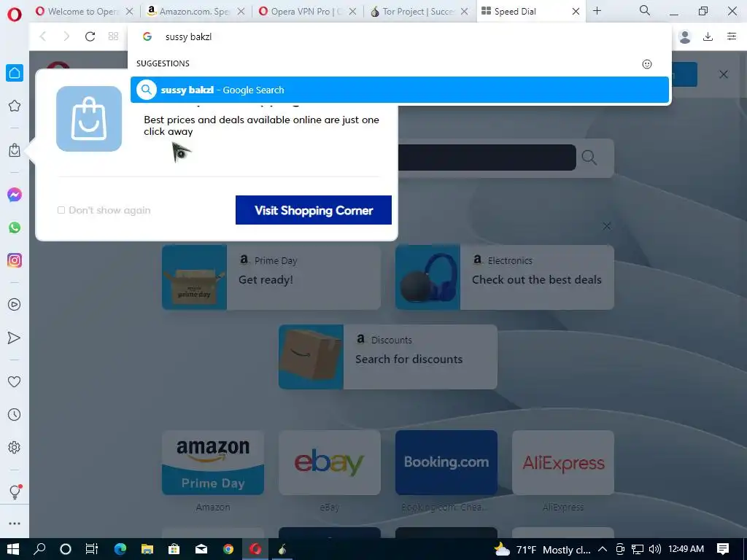Open History clock icon in sidebar
The height and width of the screenshot is (560, 747).
tap(15, 415)
